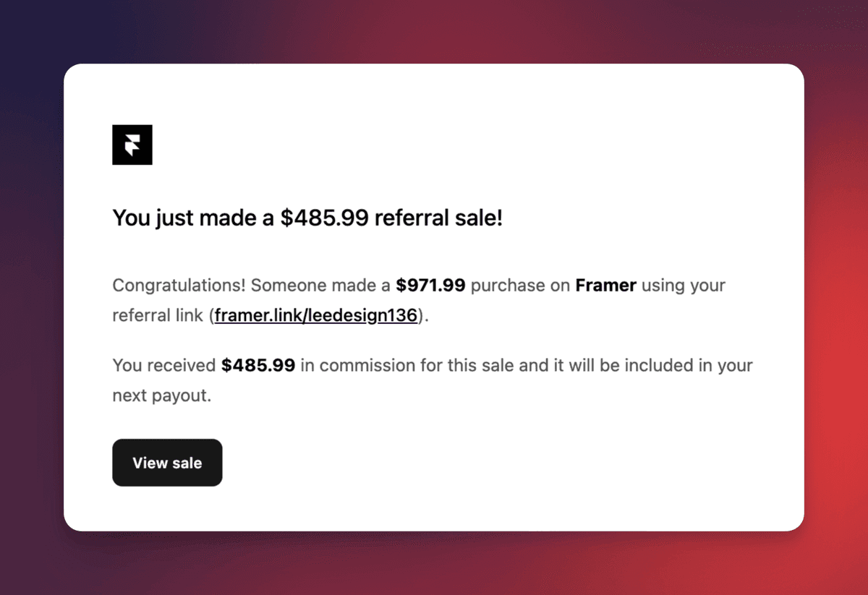Click the bold $971.99 purchase amount
Image resolution: width=868 pixels, height=595 pixels.
(430, 286)
